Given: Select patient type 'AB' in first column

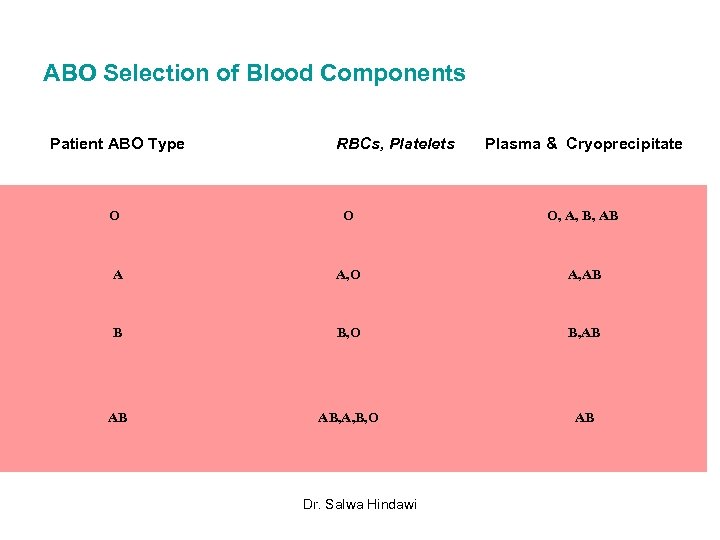Looking at the screenshot, I should point(118,417).
